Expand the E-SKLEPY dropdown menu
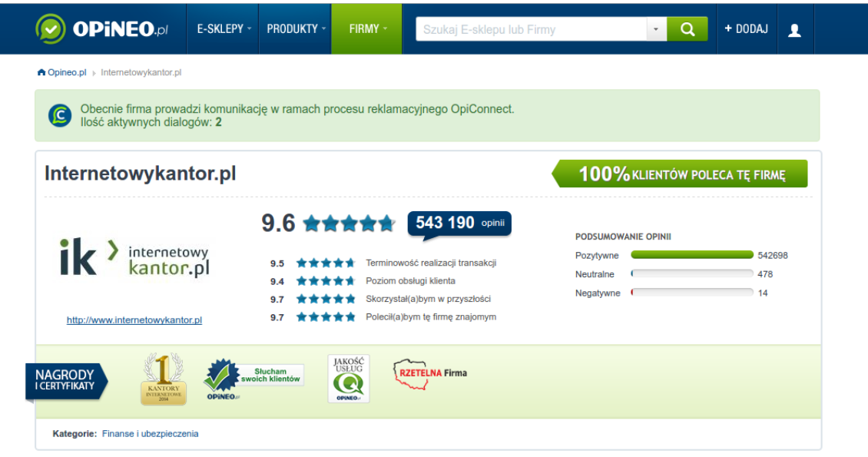Viewport: 868px width, 457px height. (x=224, y=29)
